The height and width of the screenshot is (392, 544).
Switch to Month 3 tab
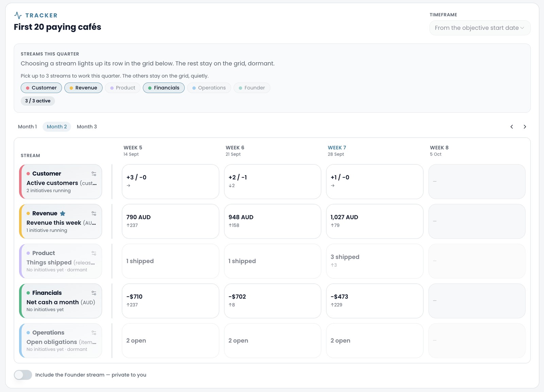pos(87,127)
